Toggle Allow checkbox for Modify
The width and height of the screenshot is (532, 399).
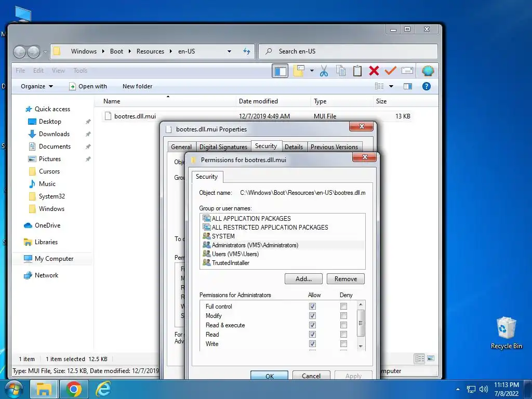coord(312,316)
